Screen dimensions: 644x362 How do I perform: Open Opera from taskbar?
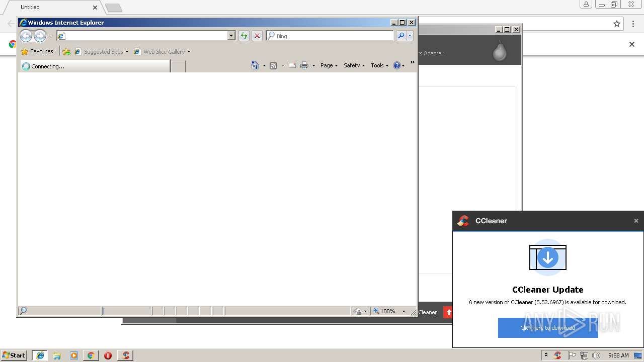pos(108,355)
